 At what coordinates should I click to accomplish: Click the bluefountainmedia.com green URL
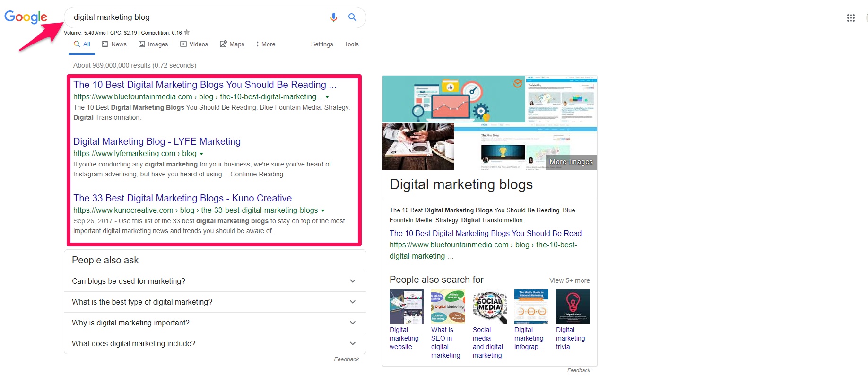coord(198,97)
